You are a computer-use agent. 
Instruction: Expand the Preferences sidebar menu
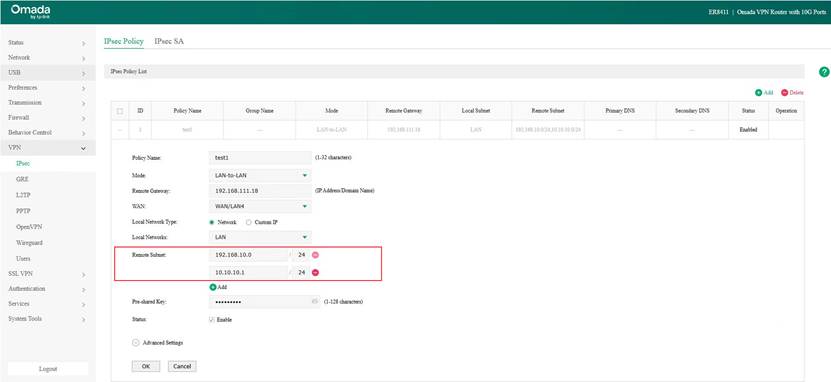[48, 87]
